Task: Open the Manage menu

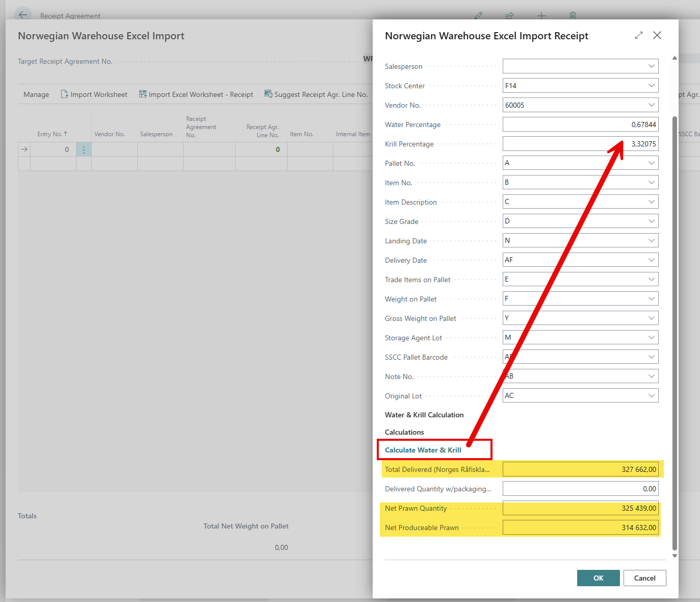Action: tap(36, 94)
